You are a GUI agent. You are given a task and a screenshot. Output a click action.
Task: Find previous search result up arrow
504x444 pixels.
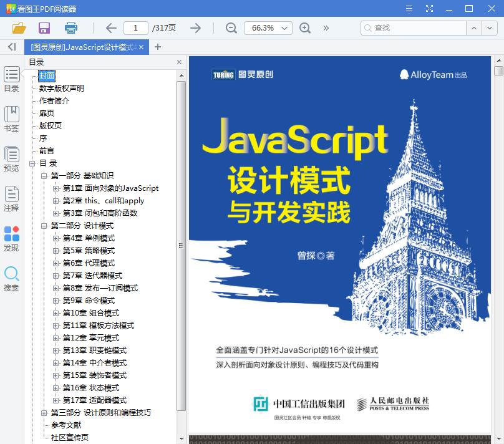pos(474,28)
